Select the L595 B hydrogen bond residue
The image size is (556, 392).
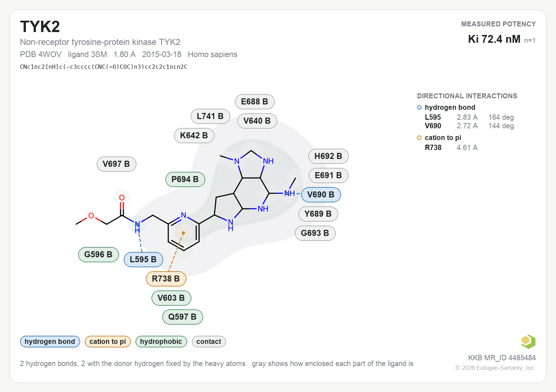(143, 259)
